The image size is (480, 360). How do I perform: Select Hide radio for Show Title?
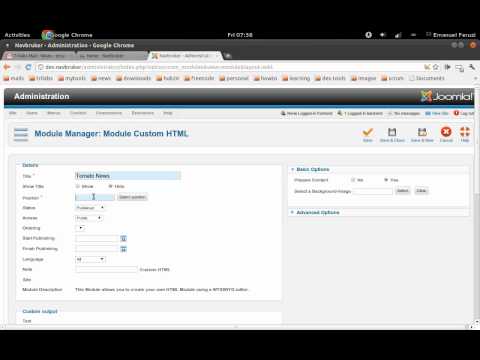111,186
